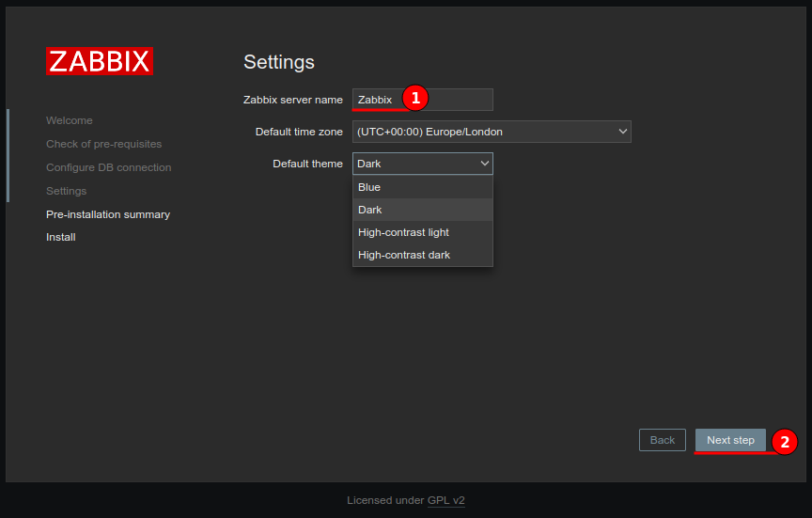The height and width of the screenshot is (518, 812).
Task: Click the Zabbix server name label
Action: [x=293, y=100]
